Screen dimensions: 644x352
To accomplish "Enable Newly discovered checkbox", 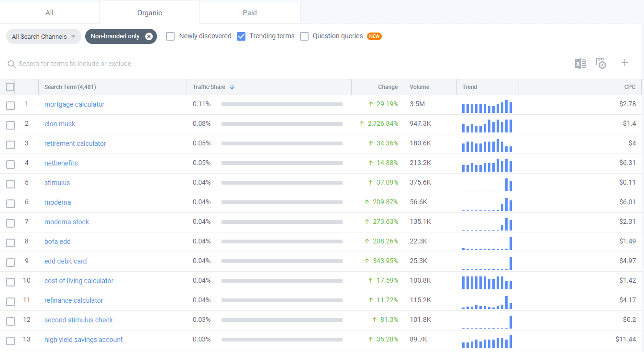I will tap(170, 36).
